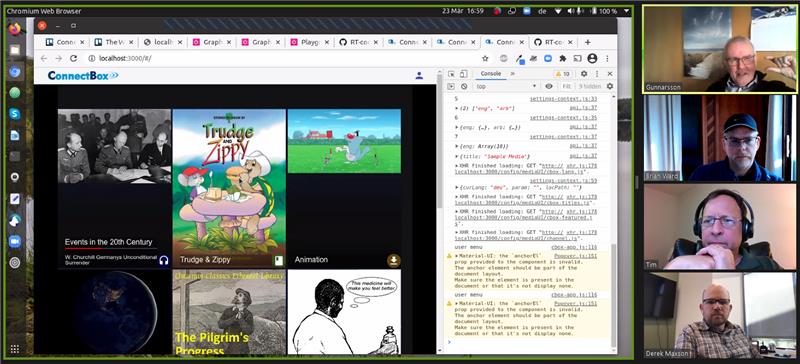
Task: Clear the console output
Action: (464, 86)
